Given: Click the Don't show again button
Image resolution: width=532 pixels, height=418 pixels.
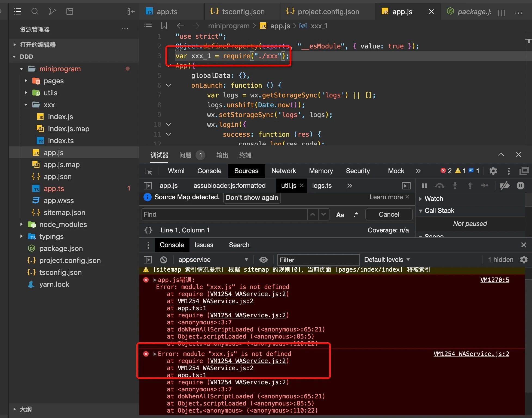Looking at the screenshot, I should (252, 198).
